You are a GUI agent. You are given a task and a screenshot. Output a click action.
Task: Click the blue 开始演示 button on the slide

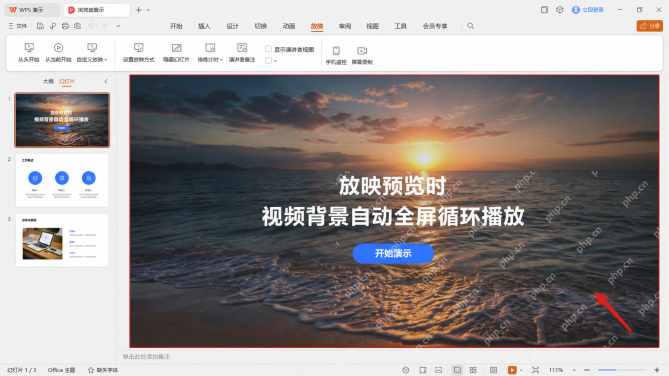point(393,254)
